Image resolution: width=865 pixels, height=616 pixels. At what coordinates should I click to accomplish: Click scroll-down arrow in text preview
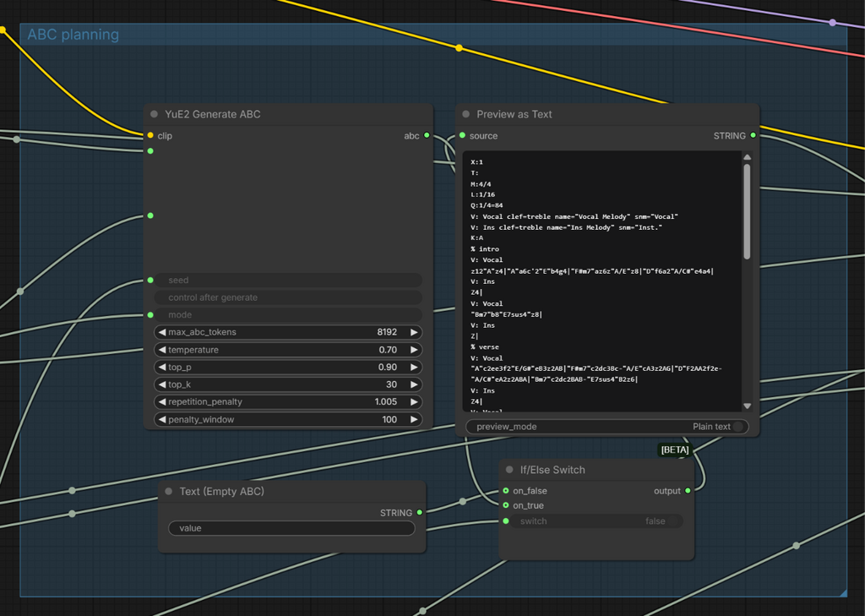click(x=747, y=406)
